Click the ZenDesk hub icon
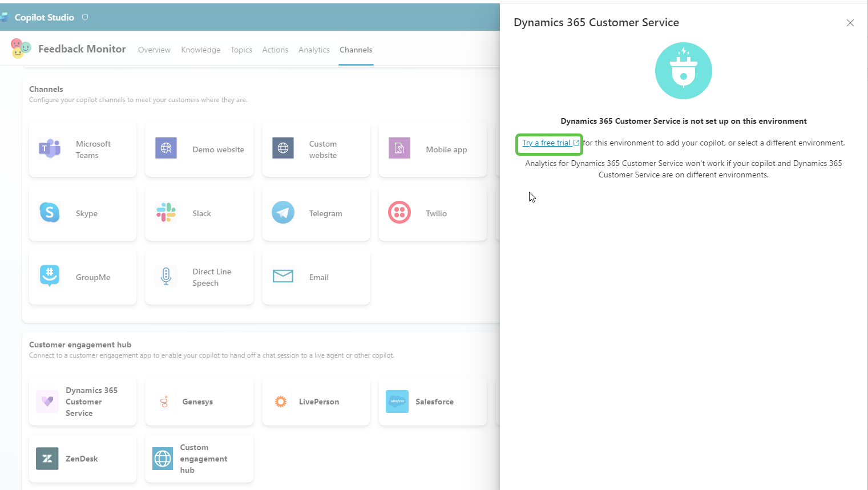This screenshot has height=490, width=868. pyautogui.click(x=47, y=459)
